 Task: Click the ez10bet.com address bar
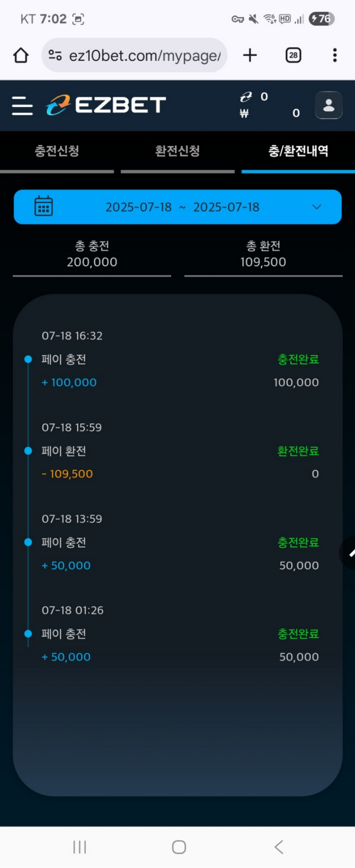point(134,56)
